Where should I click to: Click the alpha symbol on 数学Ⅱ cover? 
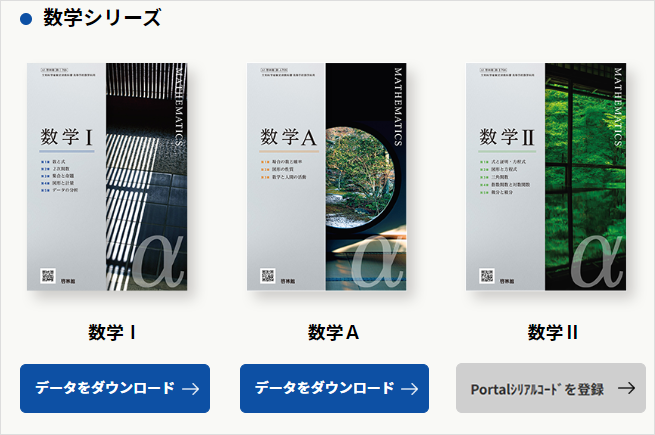pos(597,262)
